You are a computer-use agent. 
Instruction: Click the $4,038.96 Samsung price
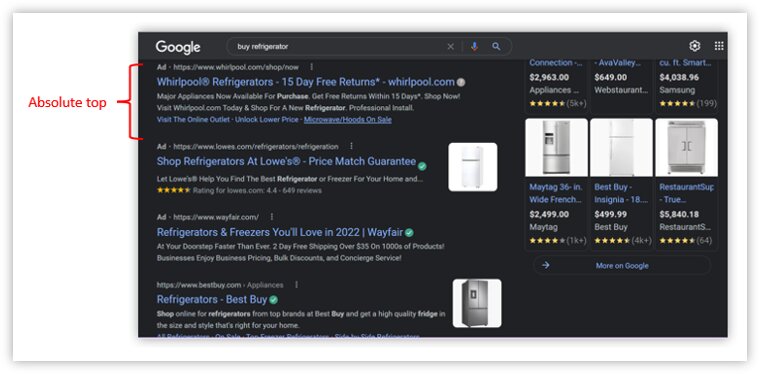coord(679,77)
